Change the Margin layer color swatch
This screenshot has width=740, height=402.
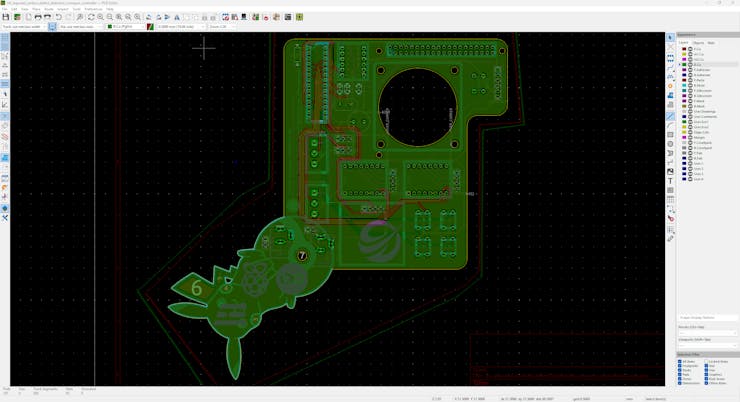pos(684,137)
